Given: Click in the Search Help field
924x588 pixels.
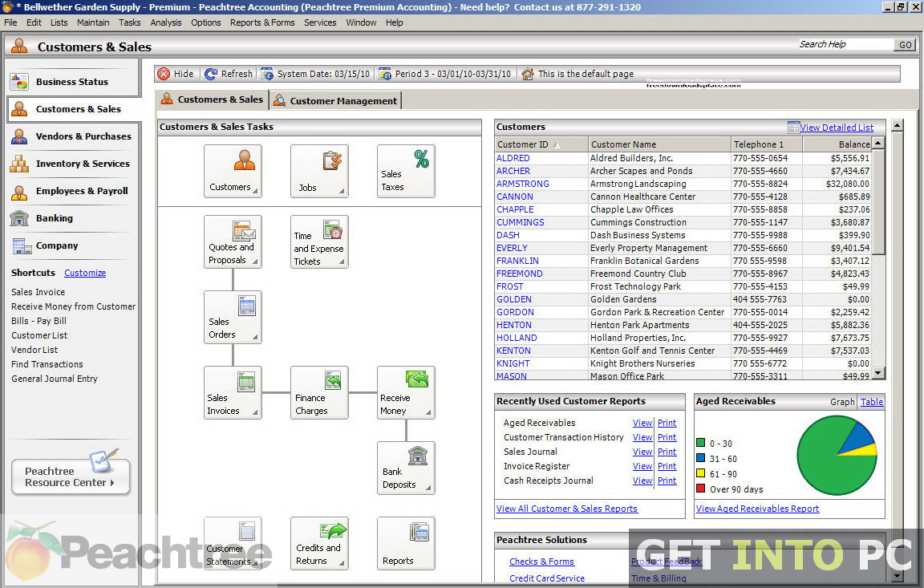Looking at the screenshot, I should (x=845, y=45).
